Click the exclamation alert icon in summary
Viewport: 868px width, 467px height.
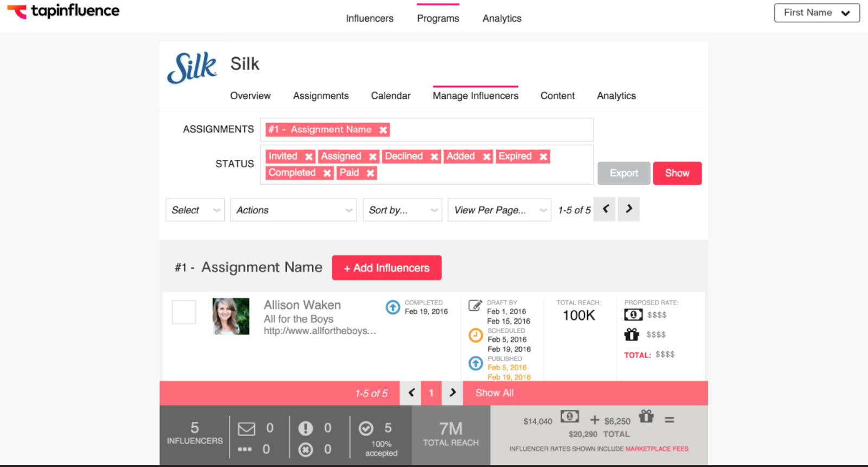coord(305,428)
